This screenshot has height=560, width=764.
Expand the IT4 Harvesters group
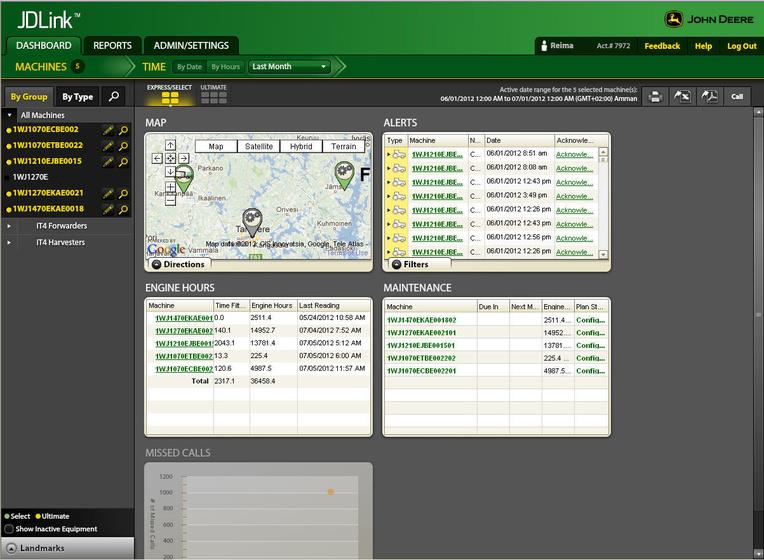[x=9, y=242]
